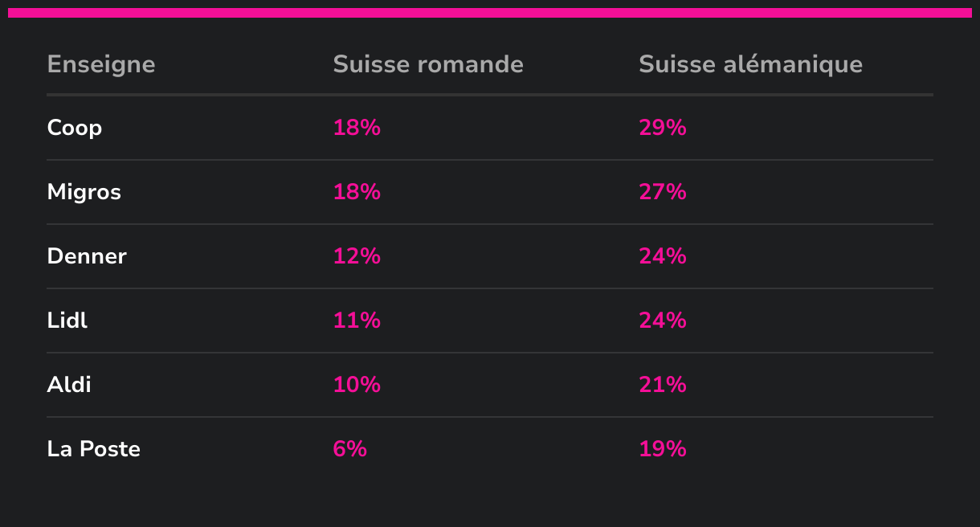
Task: Click Lidl's 11% Suisse romande value
Action: [357, 321]
